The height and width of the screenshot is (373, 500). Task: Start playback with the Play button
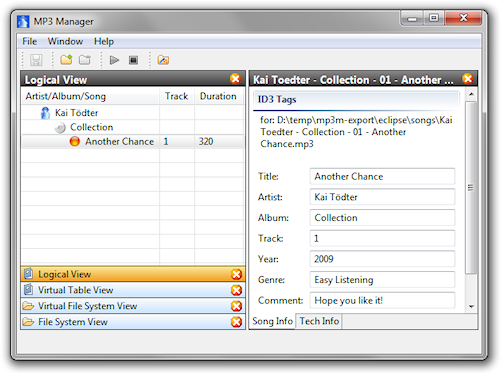pos(114,60)
